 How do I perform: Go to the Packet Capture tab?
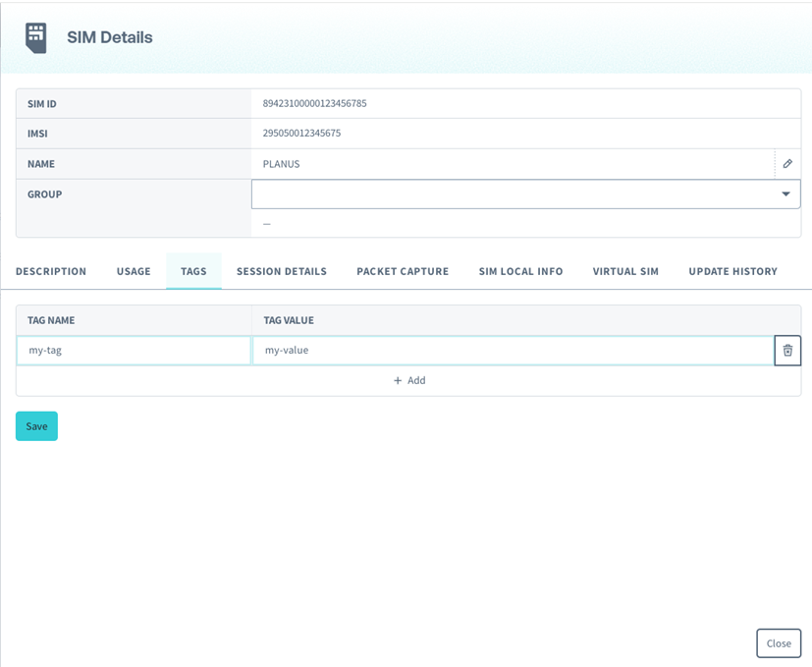[x=403, y=271]
